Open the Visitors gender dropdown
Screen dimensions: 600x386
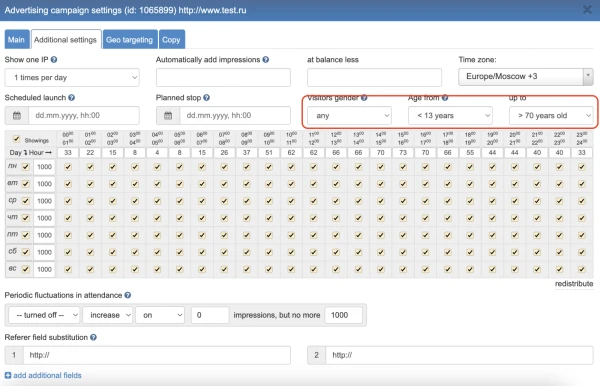tap(349, 116)
